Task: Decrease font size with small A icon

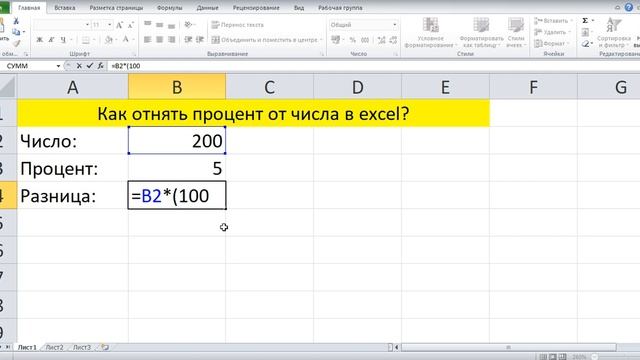Action: pos(131,25)
